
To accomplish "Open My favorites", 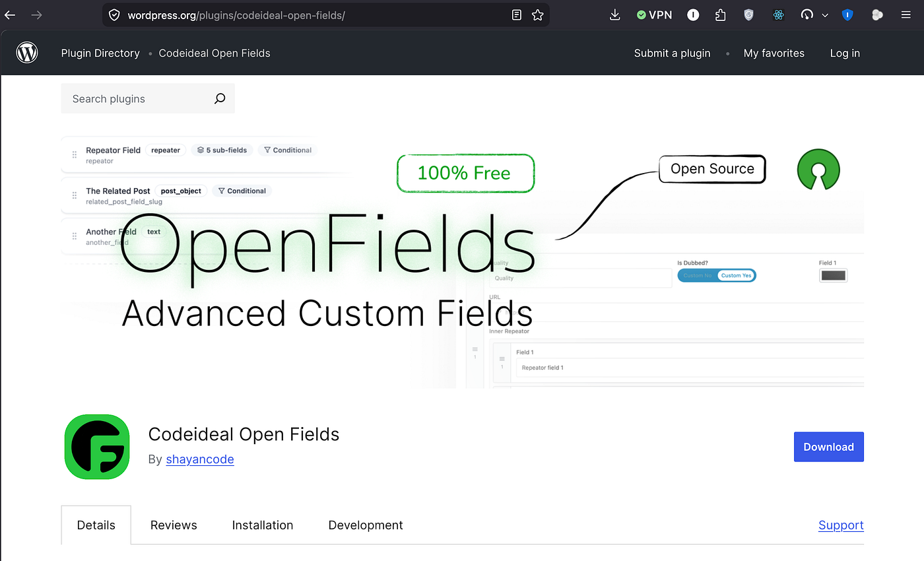I will pos(774,53).
